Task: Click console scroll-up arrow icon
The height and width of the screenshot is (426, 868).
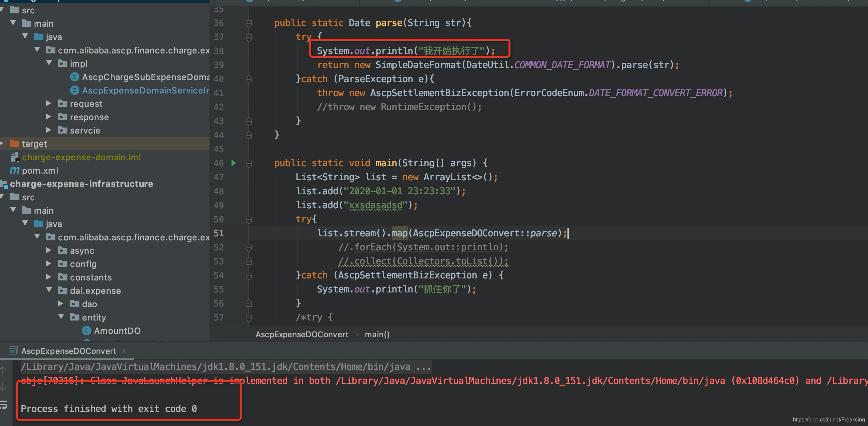Action: [x=3, y=370]
